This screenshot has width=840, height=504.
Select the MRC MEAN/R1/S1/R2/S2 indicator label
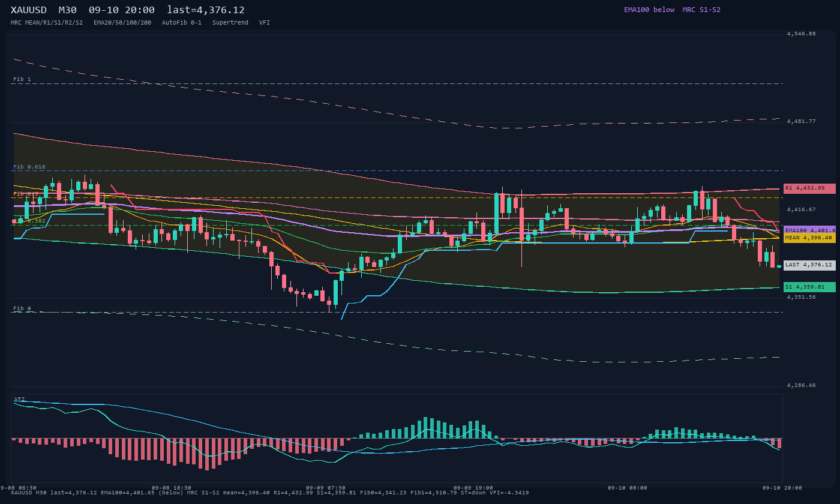pyautogui.click(x=47, y=23)
